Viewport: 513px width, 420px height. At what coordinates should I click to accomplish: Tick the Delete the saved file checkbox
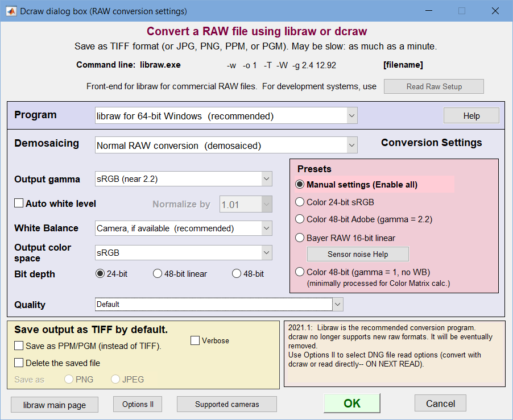tap(19, 363)
